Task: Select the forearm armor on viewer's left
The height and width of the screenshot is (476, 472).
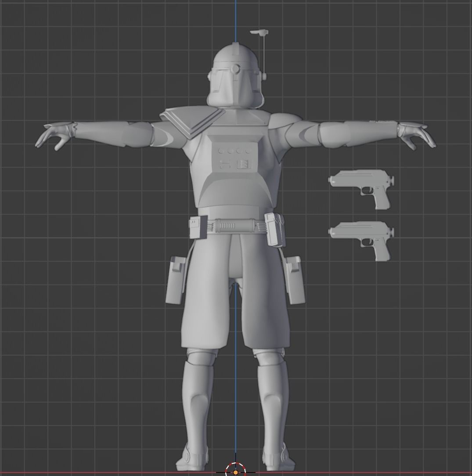Action: (100, 133)
